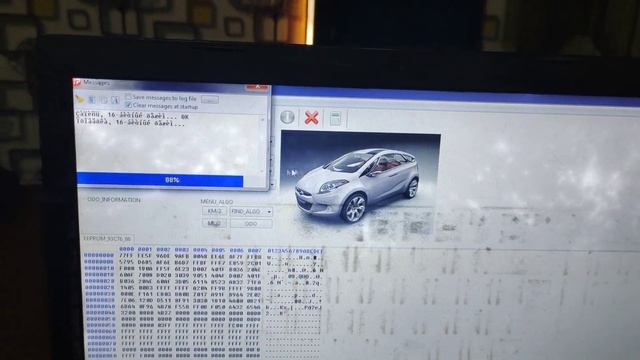Untick Clear messages at startup

[x=128, y=105]
